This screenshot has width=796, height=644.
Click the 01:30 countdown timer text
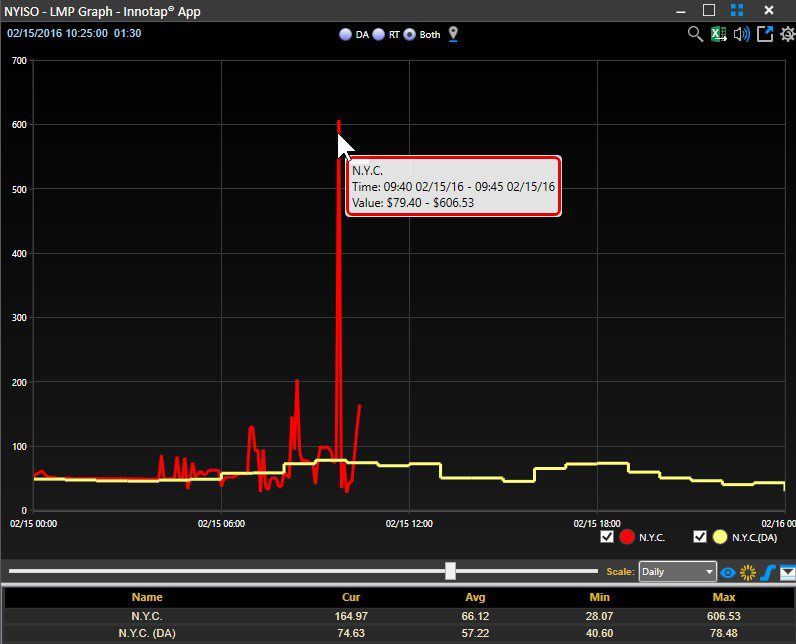click(127, 33)
